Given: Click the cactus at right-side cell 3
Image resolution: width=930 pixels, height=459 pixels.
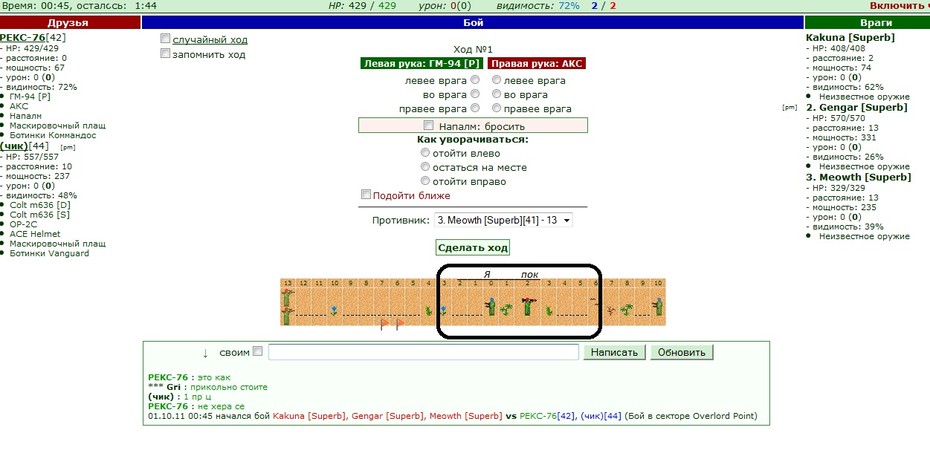Looking at the screenshot, I should 549,310.
